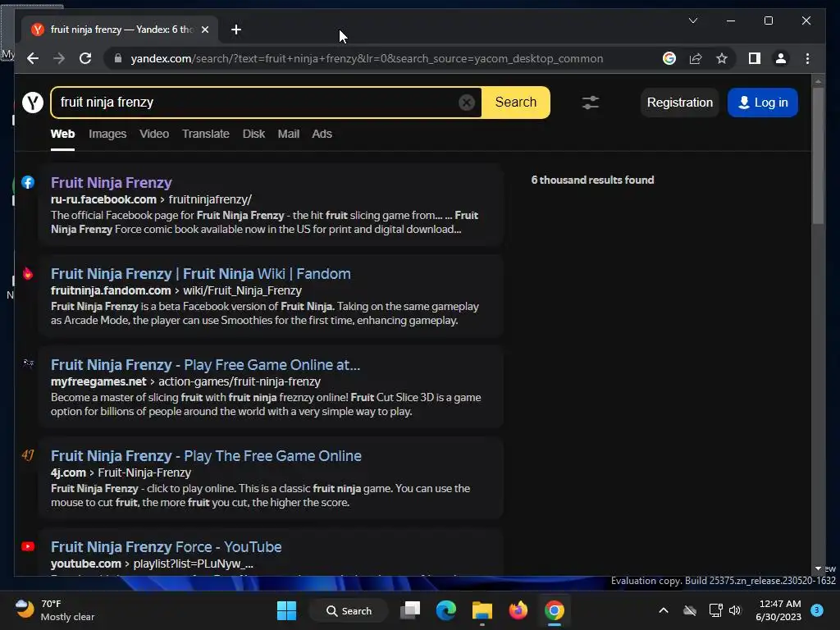The height and width of the screenshot is (630, 840).
Task: Open the Disk tab
Action: click(x=253, y=134)
